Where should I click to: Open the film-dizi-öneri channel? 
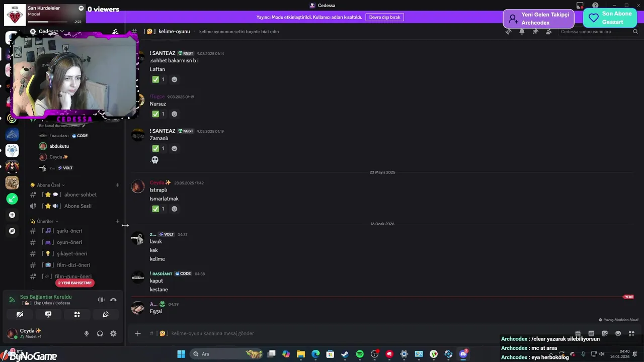pyautogui.click(x=75, y=265)
